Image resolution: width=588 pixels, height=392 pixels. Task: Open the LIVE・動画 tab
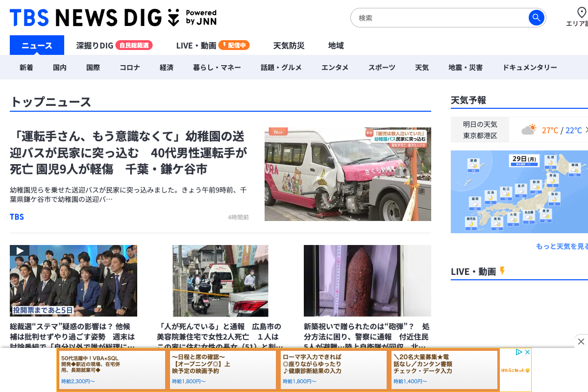click(196, 46)
